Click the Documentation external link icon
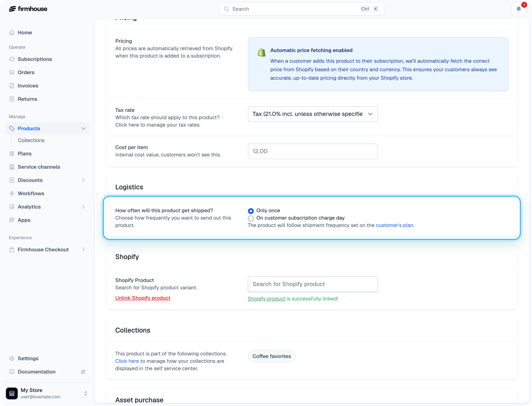This screenshot has width=532, height=406. (83, 372)
